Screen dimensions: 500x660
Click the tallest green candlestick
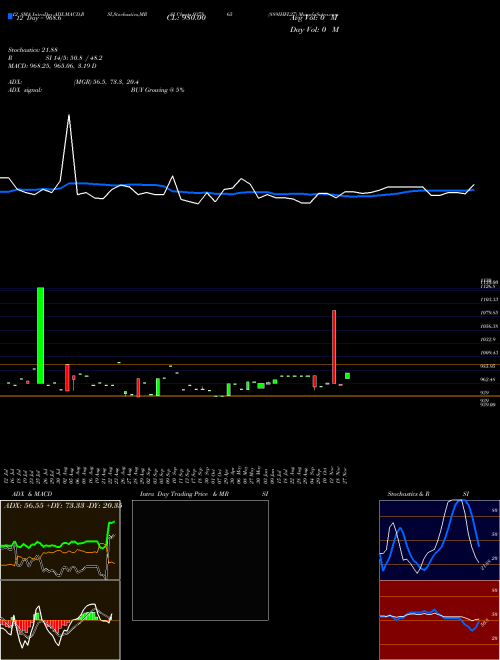click(x=40, y=335)
